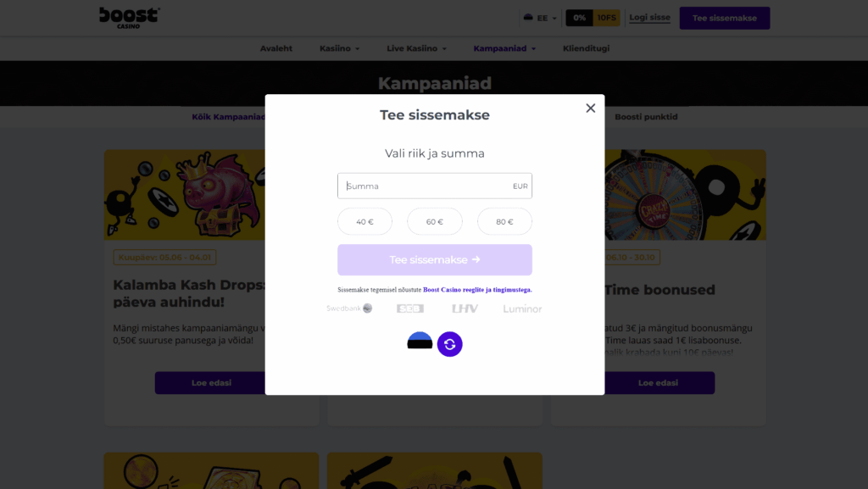This screenshot has width=868, height=489.
Task: Select the 40 € preset amount
Action: coord(365,221)
